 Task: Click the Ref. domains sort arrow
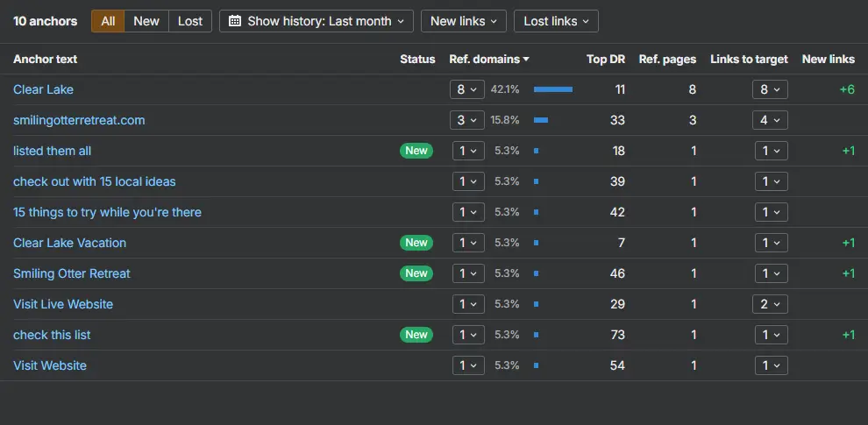pyautogui.click(x=526, y=60)
